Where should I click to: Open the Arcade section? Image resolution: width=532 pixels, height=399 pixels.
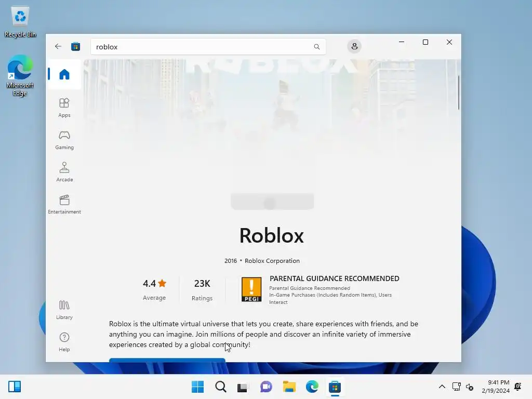[x=64, y=172]
